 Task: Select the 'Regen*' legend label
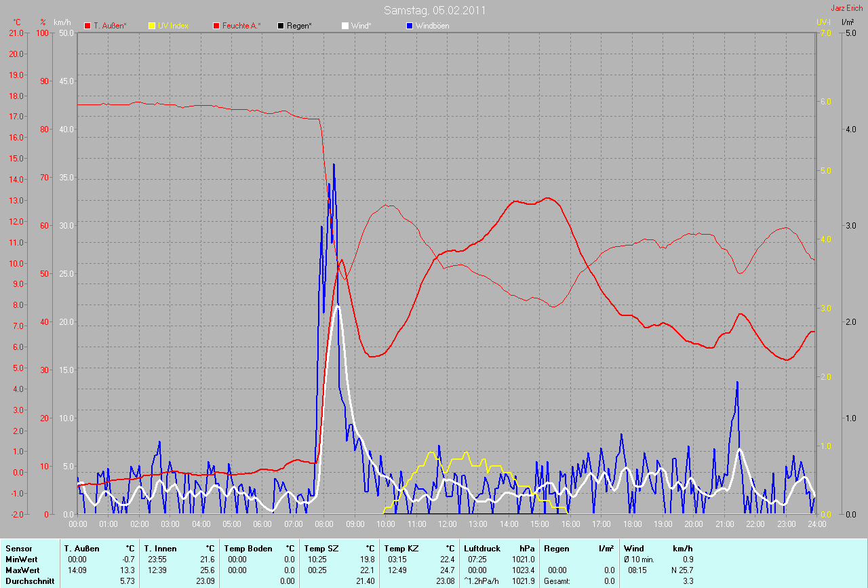(x=299, y=26)
